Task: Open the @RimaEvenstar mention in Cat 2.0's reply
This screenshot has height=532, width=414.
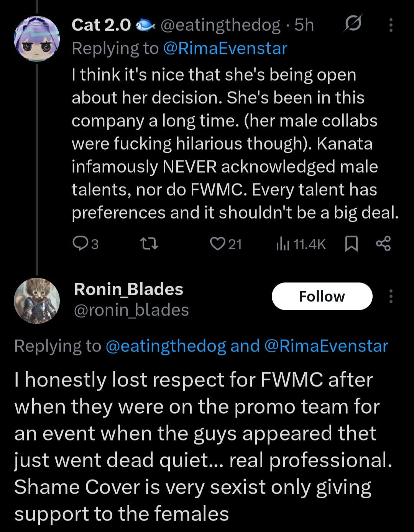Action: click(225, 49)
